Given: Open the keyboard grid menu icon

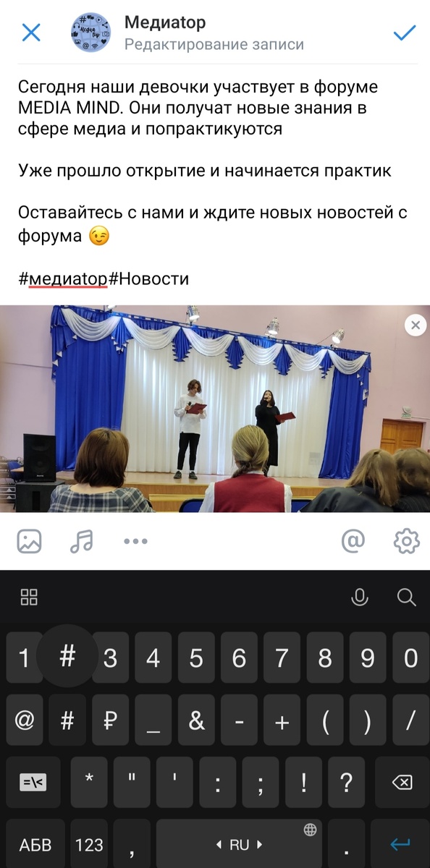Looking at the screenshot, I should (29, 597).
